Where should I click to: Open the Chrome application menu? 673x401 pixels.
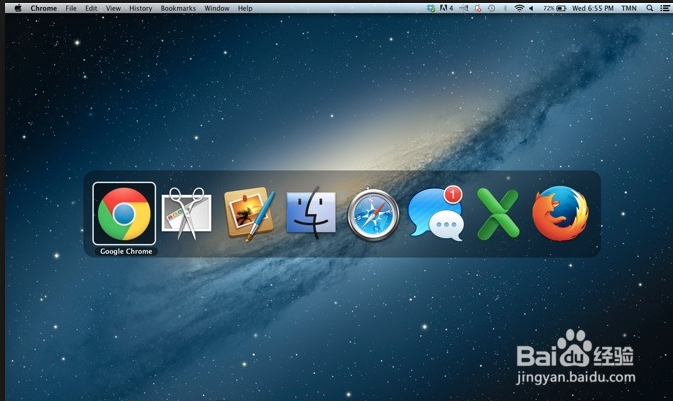44,8
